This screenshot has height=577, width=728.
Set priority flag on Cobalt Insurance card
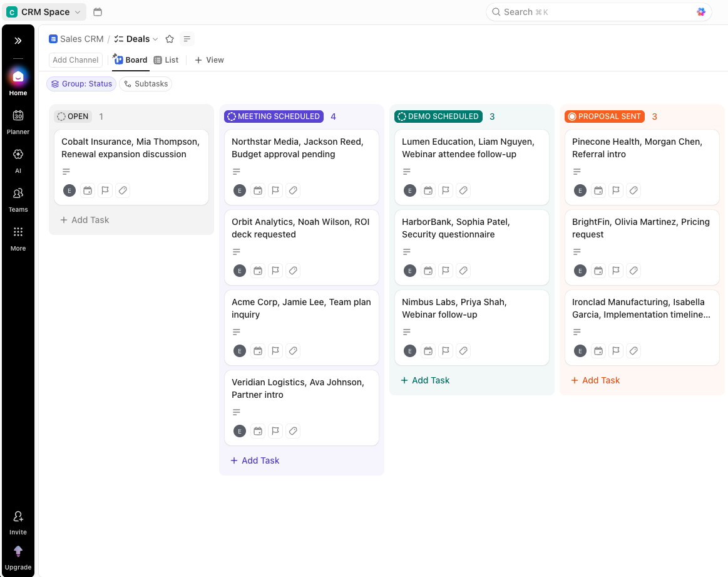pyautogui.click(x=105, y=190)
